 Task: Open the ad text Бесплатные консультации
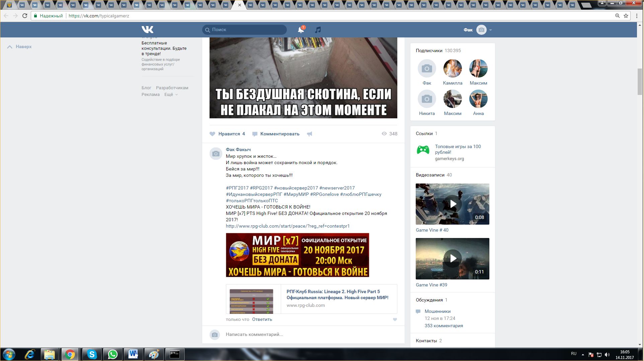[x=164, y=48]
